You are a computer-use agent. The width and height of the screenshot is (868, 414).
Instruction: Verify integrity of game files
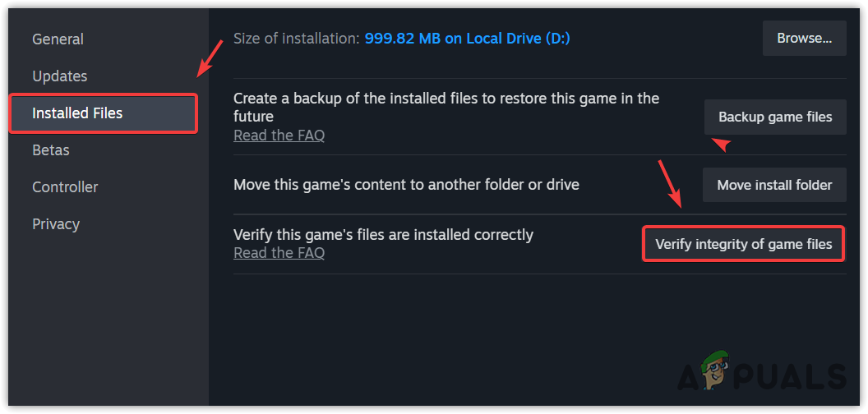(743, 244)
